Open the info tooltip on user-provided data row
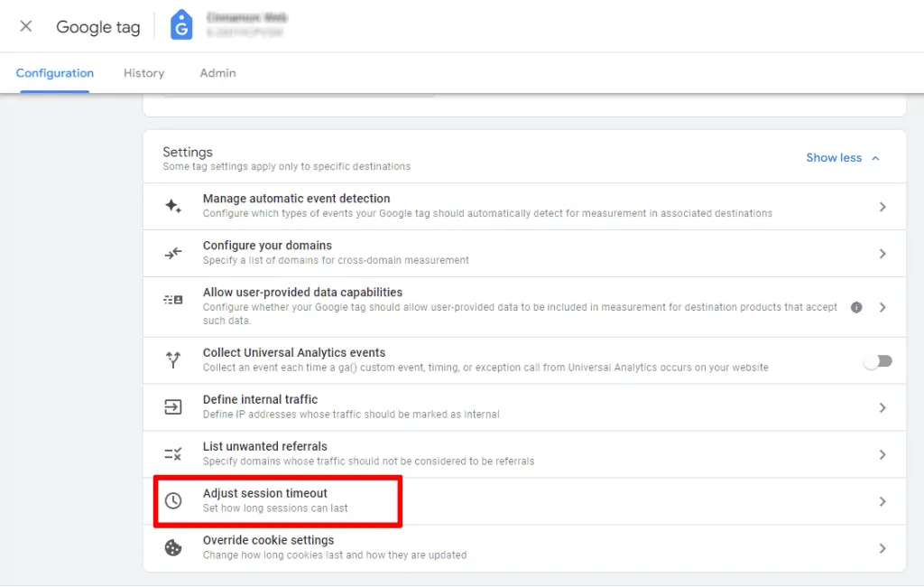924x587 pixels. pyautogui.click(x=856, y=307)
